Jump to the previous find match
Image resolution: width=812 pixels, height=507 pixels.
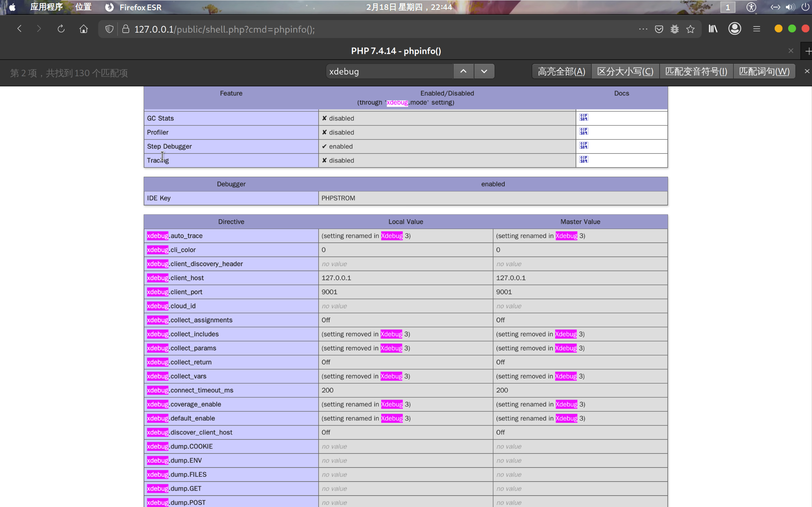463,71
